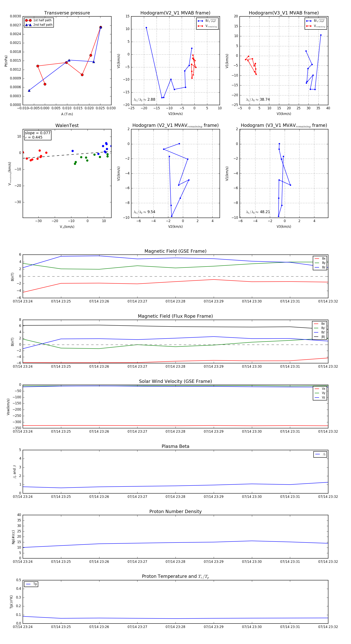Click the 'Bz' legend entry in GSE magnetic field

pos(320,267)
